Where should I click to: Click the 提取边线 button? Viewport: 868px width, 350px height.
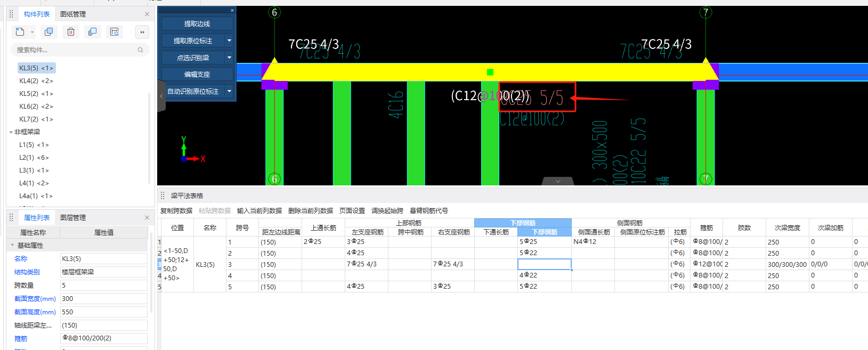(x=197, y=23)
